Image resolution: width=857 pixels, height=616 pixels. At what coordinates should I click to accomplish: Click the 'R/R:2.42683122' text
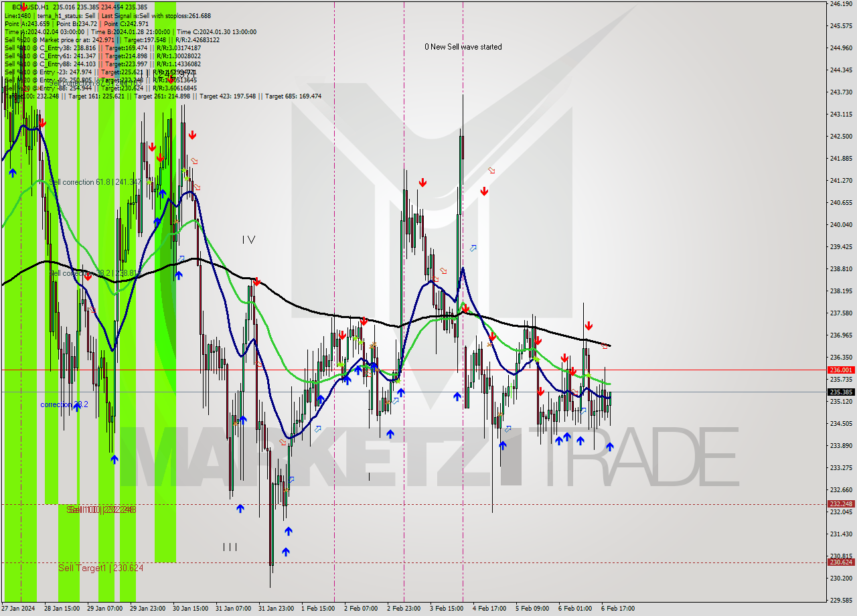[198, 40]
